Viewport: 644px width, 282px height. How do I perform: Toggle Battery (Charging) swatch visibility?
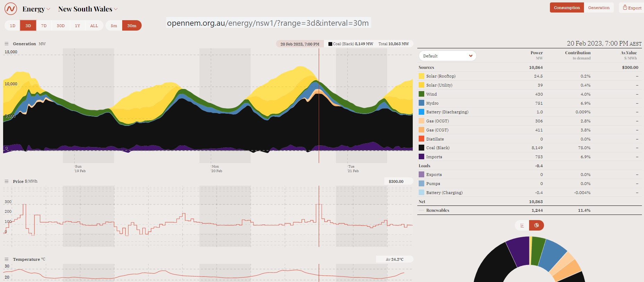pyautogui.click(x=421, y=193)
